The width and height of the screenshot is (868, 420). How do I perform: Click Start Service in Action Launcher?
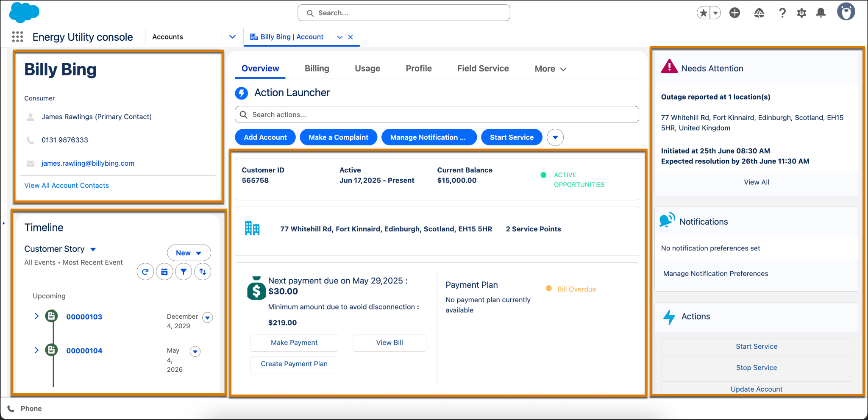click(512, 137)
